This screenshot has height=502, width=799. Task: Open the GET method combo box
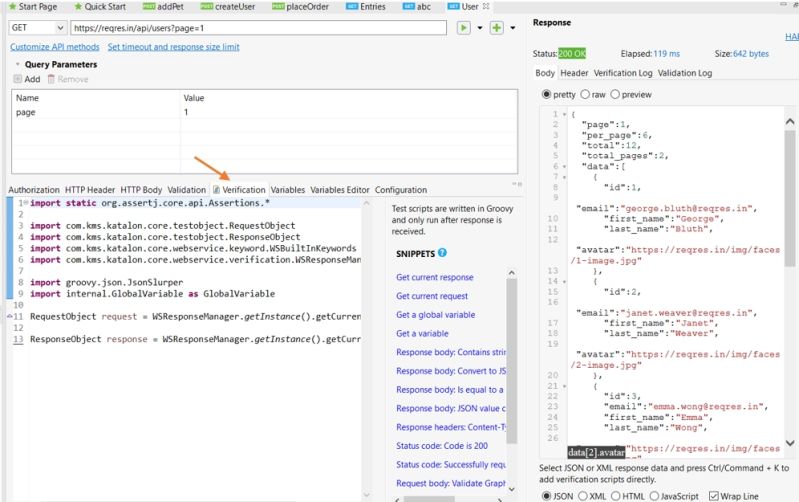[38, 28]
